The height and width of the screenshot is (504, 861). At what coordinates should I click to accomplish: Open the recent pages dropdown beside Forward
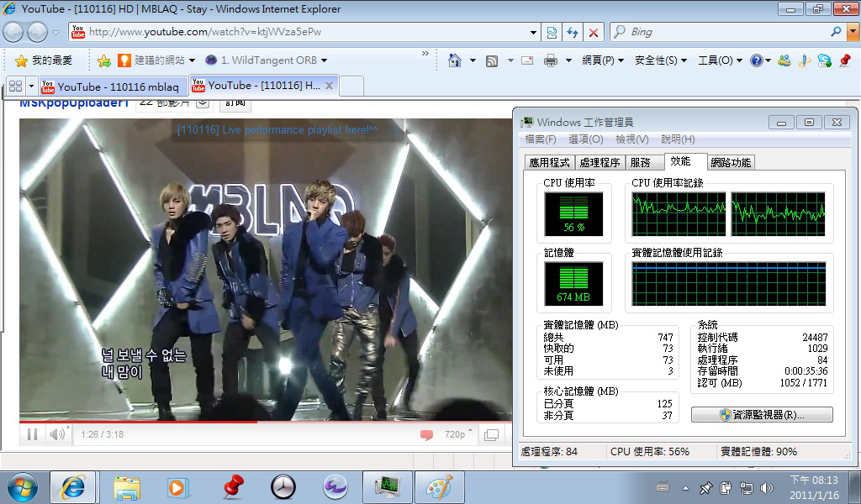[x=55, y=33]
